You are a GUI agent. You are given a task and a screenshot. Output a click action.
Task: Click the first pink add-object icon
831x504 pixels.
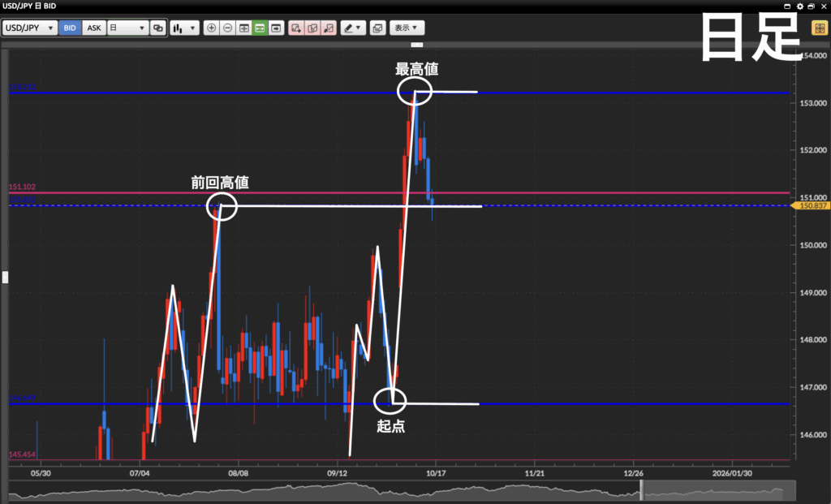297,28
